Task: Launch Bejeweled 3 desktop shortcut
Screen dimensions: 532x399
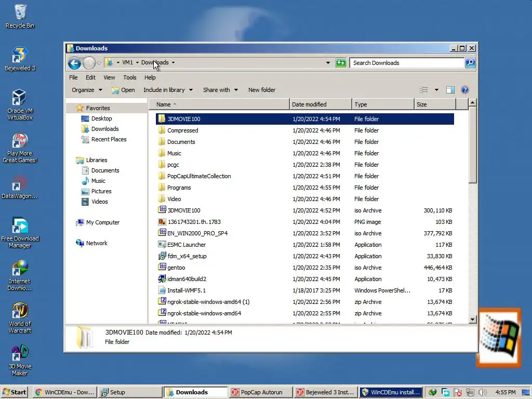Action: (x=20, y=59)
